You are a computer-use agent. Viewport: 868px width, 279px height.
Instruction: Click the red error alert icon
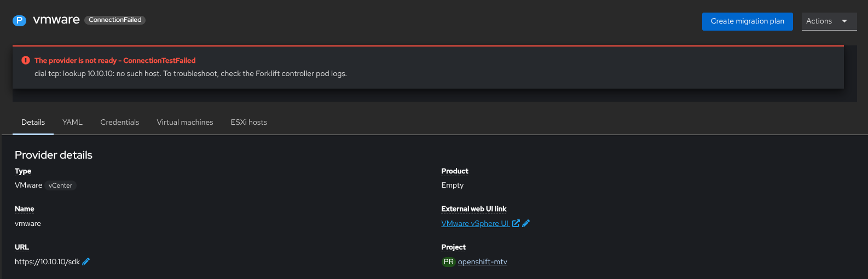(x=26, y=60)
